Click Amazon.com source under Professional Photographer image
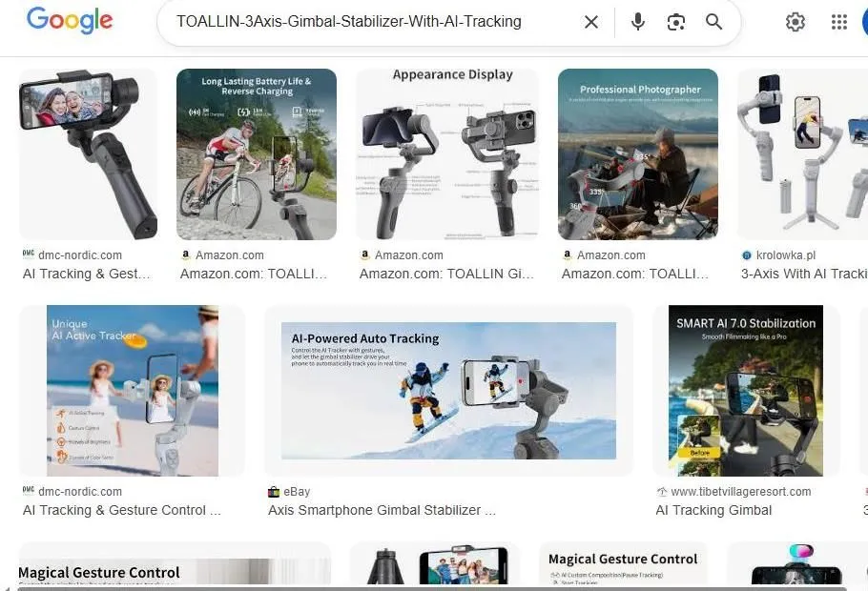 (x=611, y=255)
